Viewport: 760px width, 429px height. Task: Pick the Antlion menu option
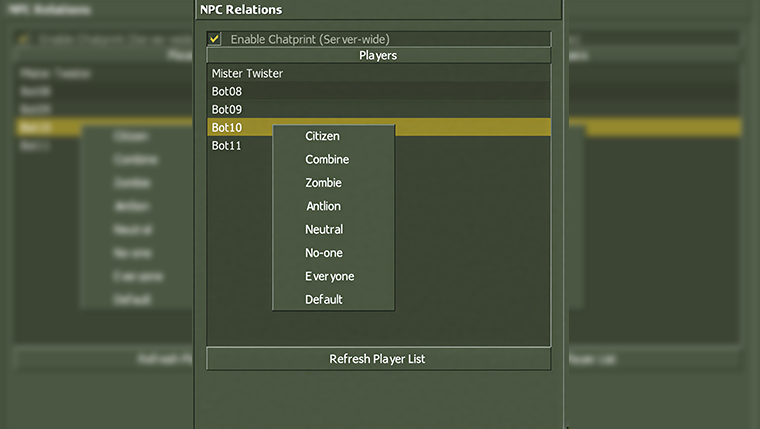323,206
